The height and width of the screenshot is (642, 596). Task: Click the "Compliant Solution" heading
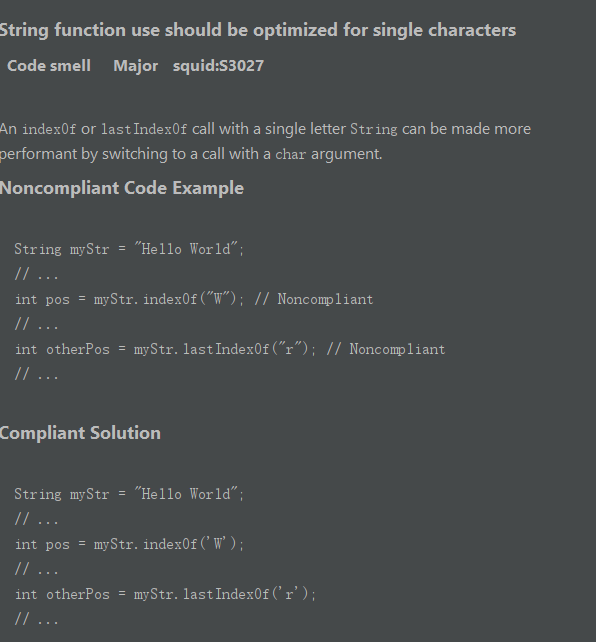click(x=80, y=433)
